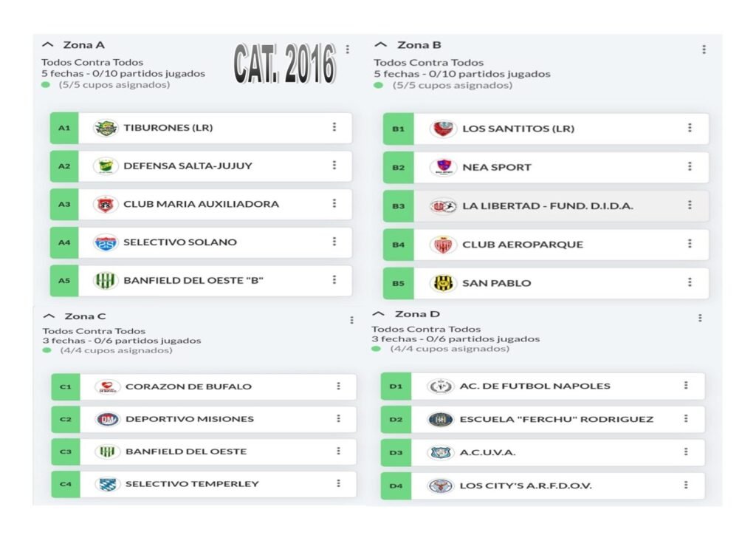Collapse the Zona D section

[379, 314]
